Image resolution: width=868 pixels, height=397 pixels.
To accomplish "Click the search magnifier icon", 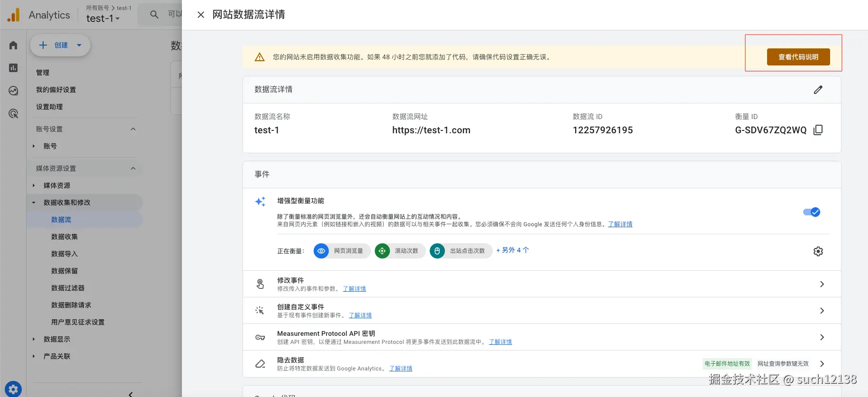I will tap(154, 15).
